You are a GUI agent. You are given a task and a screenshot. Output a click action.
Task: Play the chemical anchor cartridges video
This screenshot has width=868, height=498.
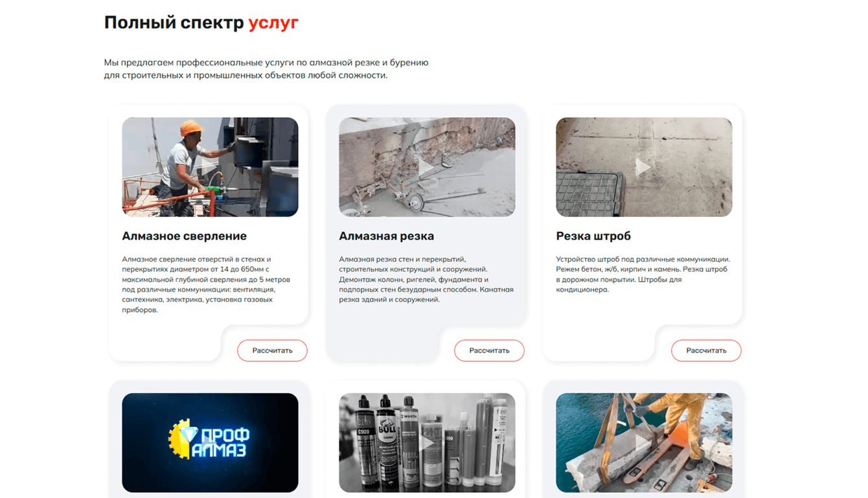(x=426, y=443)
